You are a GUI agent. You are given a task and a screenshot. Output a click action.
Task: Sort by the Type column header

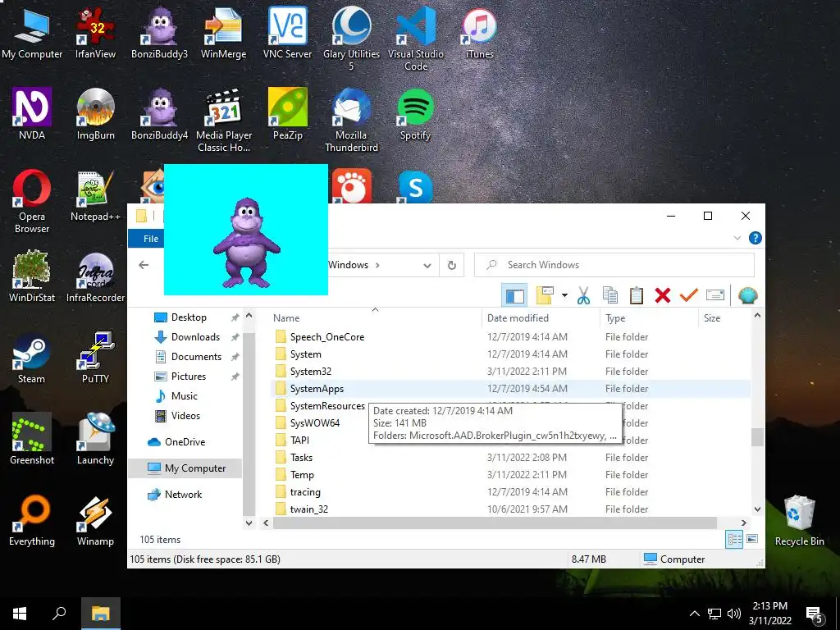click(650, 317)
